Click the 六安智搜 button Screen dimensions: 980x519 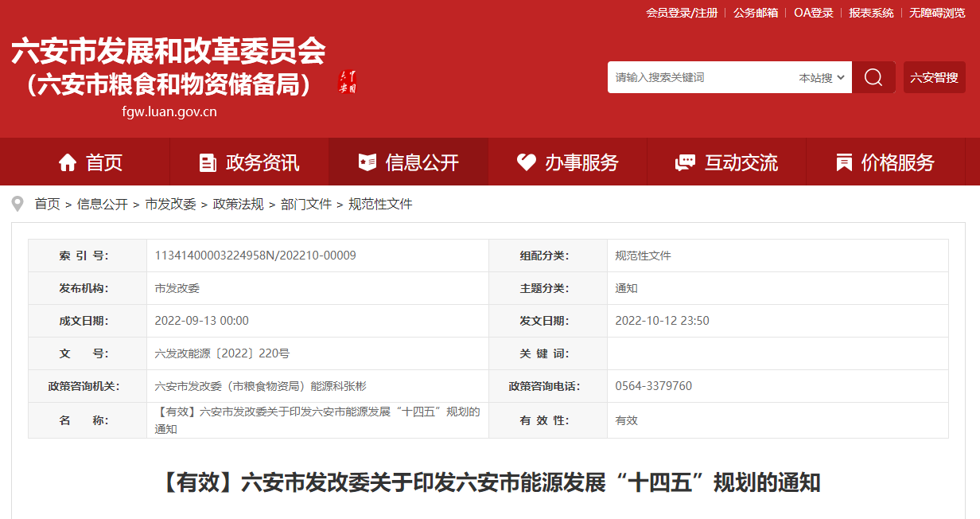(x=934, y=77)
